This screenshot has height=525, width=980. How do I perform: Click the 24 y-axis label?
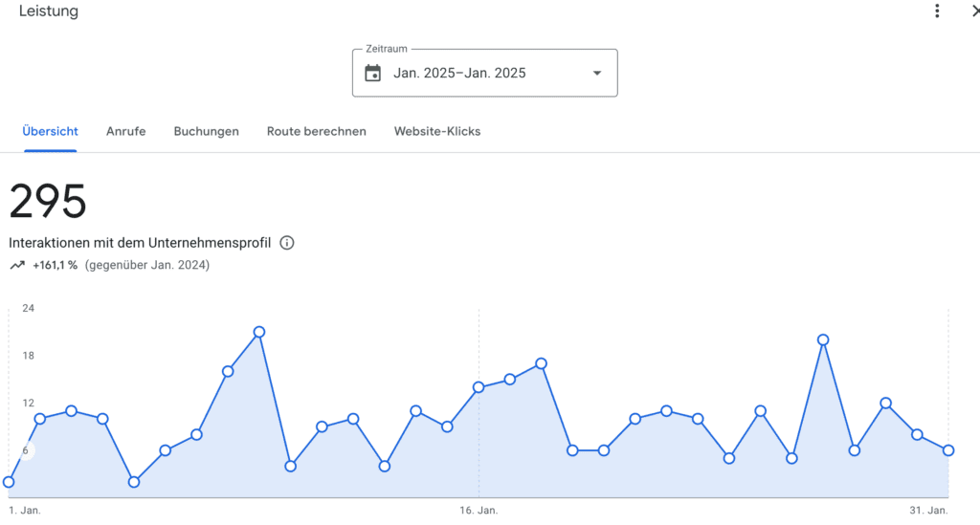[28, 308]
